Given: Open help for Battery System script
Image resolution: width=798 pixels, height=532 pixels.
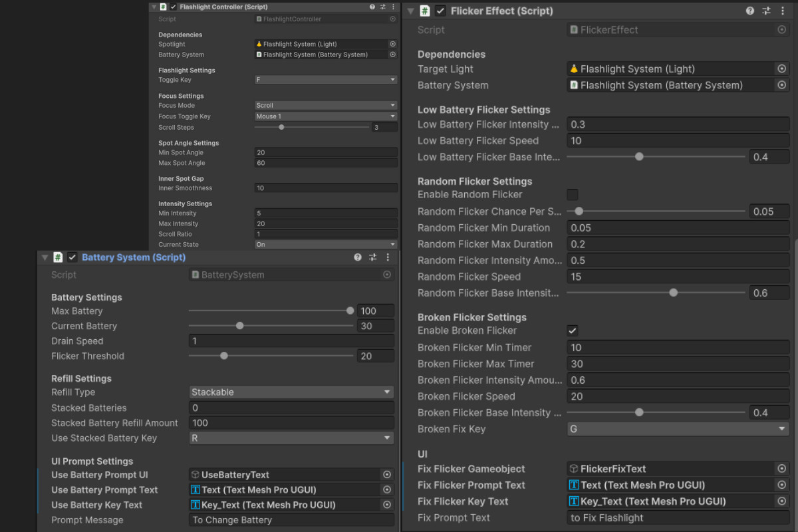Looking at the screenshot, I should [x=358, y=257].
